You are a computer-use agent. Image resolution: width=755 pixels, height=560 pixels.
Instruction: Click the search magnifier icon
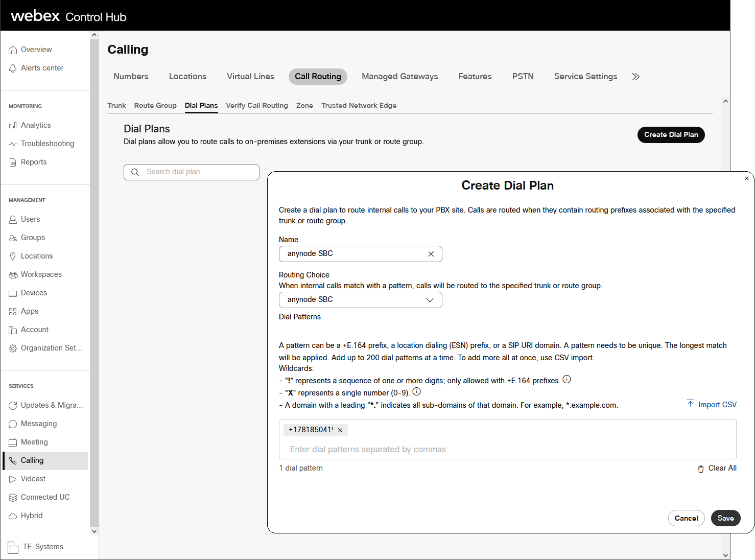tap(135, 172)
